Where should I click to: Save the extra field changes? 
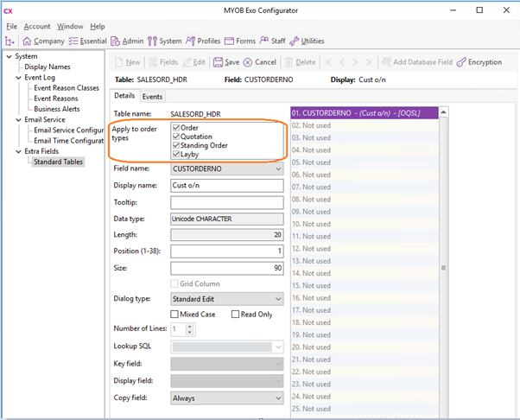coord(226,62)
